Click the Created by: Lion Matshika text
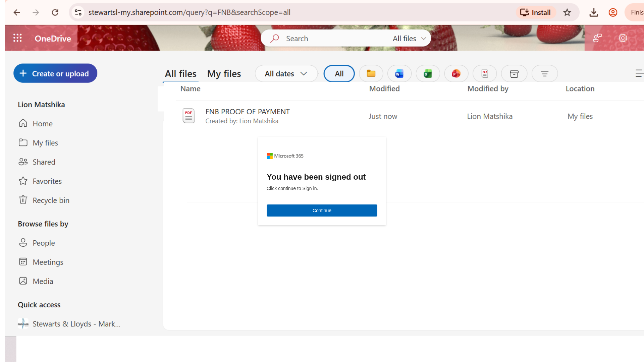 pyautogui.click(x=242, y=121)
